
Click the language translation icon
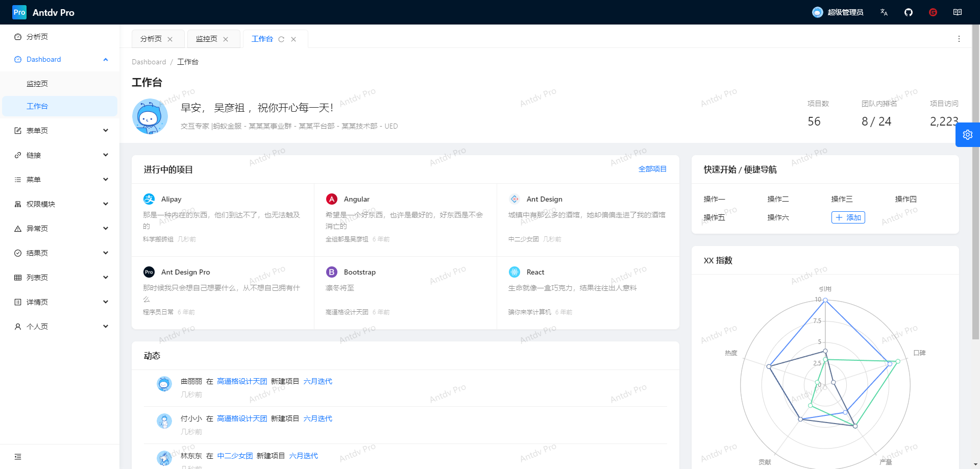(x=884, y=12)
